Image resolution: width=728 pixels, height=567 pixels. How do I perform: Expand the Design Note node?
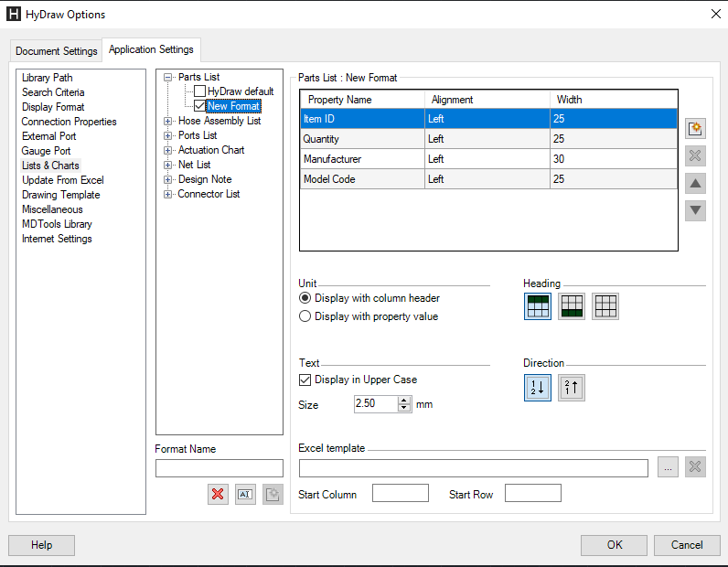[x=168, y=180]
